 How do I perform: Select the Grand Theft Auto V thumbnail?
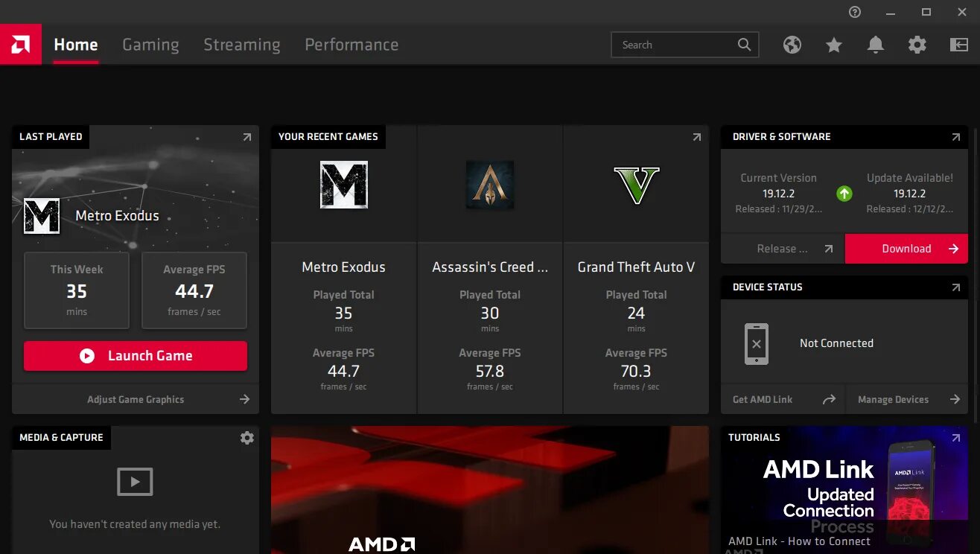click(x=636, y=185)
